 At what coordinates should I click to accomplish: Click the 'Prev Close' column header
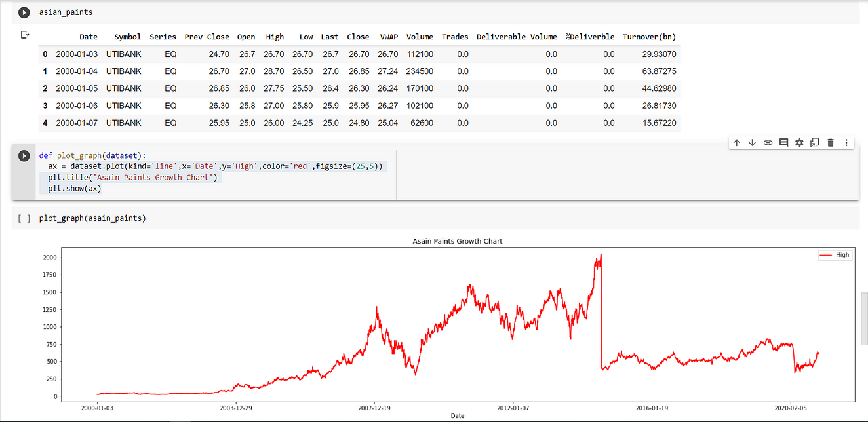[x=207, y=37]
